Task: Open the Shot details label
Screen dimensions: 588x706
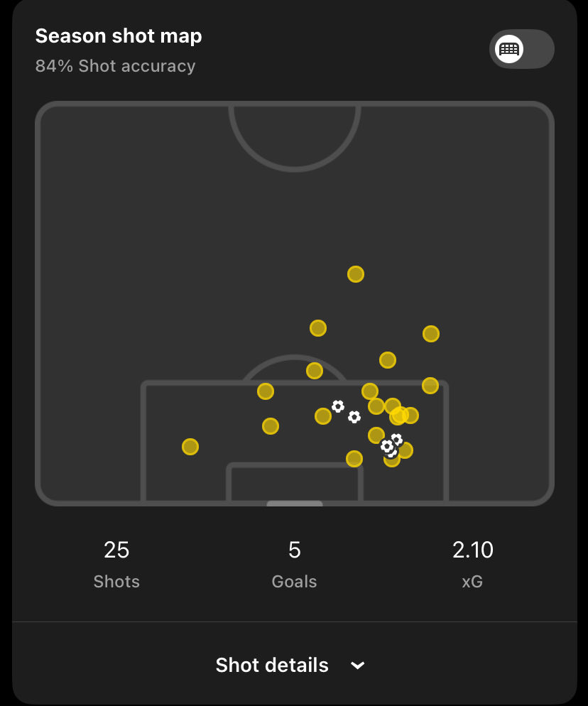Action: click(x=272, y=666)
